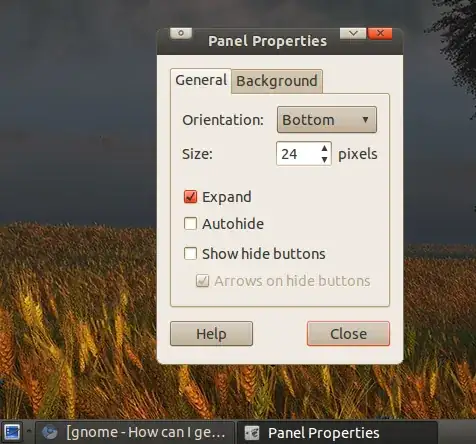Open the Orientation dropdown set to Bottom
Screen dimensions: 476x444
pyautogui.click(x=327, y=120)
